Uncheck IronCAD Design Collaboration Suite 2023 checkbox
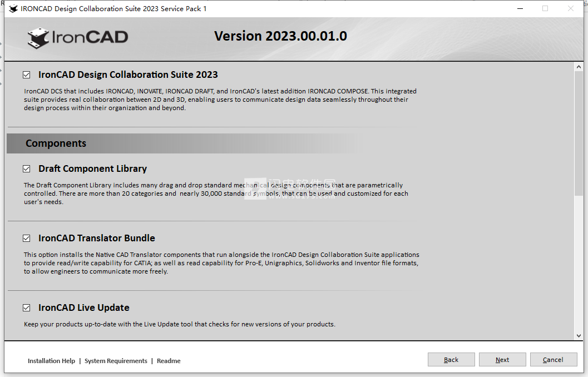588x377 pixels. [26, 75]
